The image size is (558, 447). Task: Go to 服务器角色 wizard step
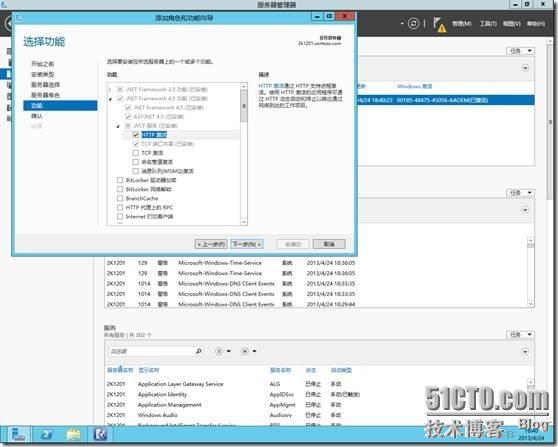(45, 95)
